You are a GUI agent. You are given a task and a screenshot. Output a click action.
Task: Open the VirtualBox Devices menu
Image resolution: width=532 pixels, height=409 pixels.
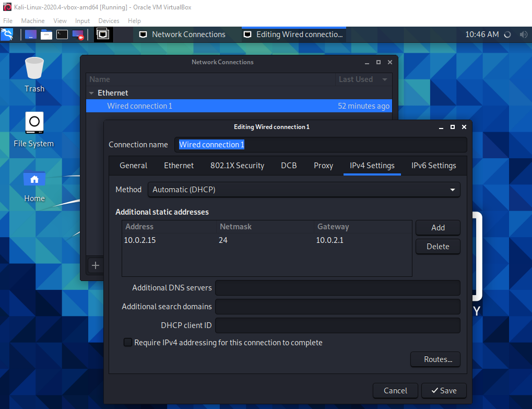[x=109, y=21]
